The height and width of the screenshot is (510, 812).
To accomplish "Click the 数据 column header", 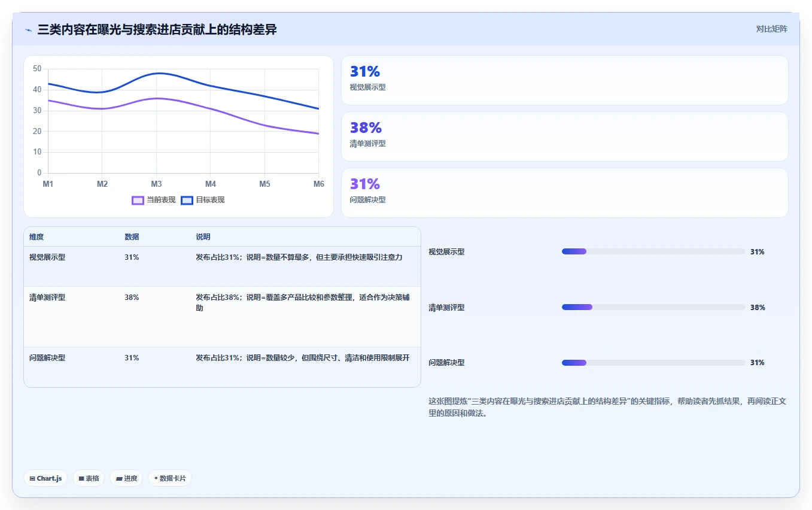I will click(x=132, y=237).
